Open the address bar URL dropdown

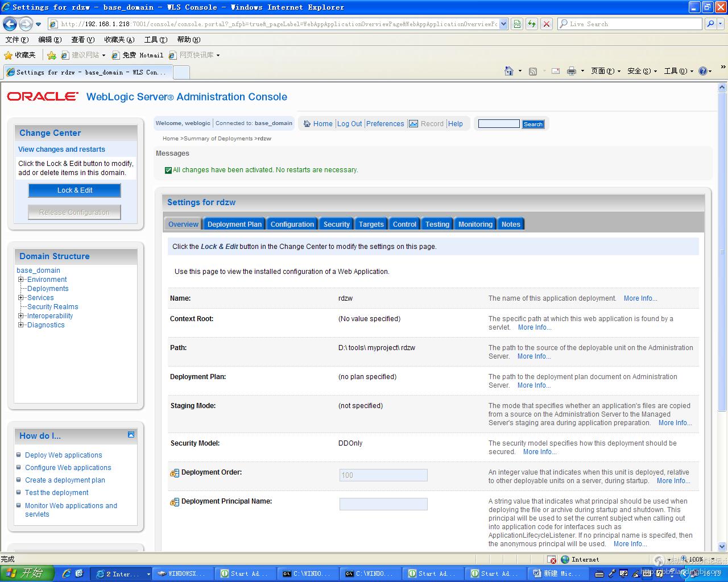tap(503, 24)
